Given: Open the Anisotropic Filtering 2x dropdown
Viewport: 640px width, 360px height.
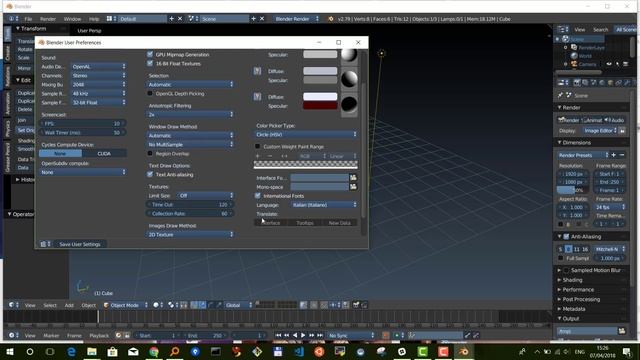Looking at the screenshot, I should coord(190,114).
